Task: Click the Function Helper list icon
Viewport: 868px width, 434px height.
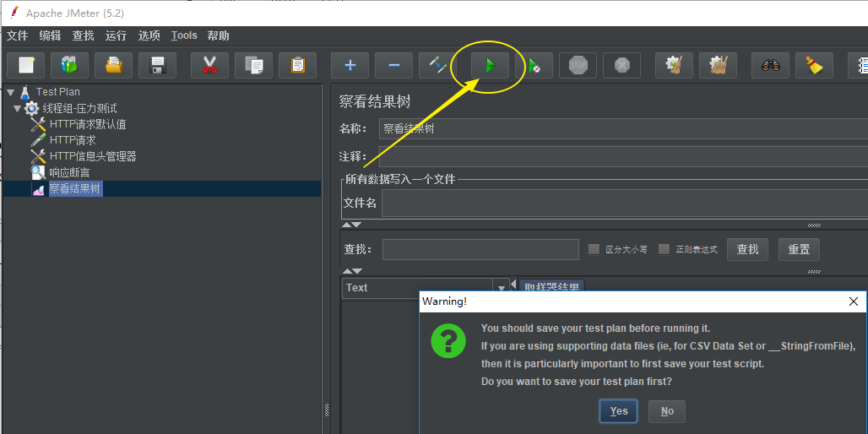Action: (x=860, y=65)
